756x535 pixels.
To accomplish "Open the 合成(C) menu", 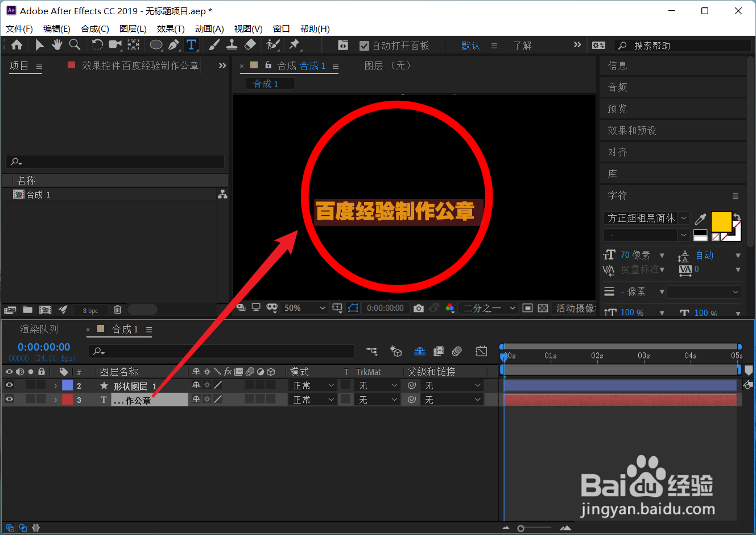I will (95, 28).
